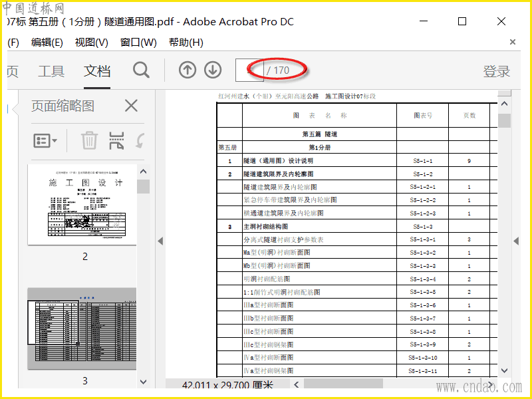Image resolution: width=532 pixels, height=399 pixels.
Task: Click row 隧道建筑限界及内轮廓图 numbered 2
Action: coord(357,174)
